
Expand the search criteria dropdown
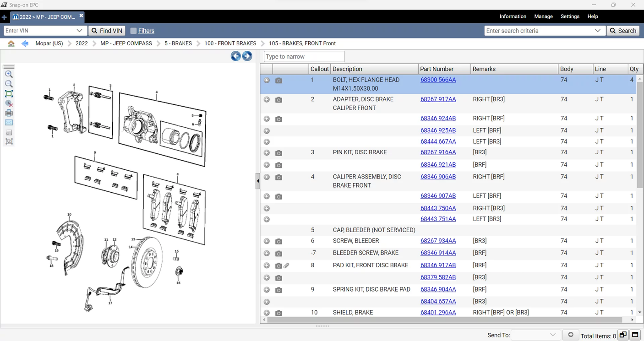coord(597,31)
